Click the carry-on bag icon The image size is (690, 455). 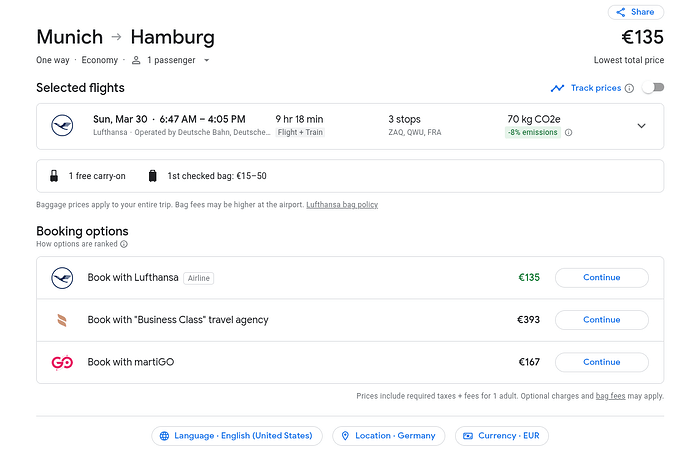coord(54,176)
